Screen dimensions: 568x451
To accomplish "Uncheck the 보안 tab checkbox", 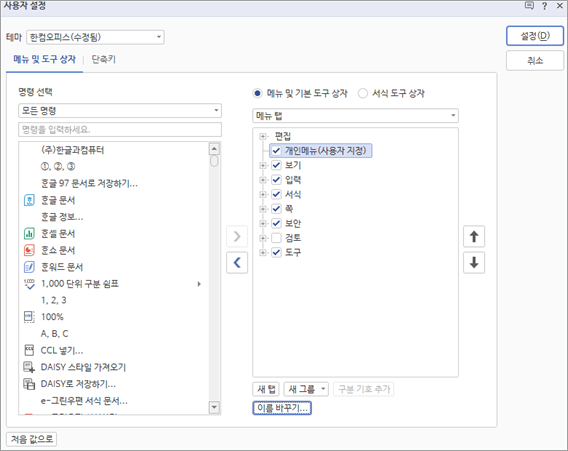I will [276, 223].
